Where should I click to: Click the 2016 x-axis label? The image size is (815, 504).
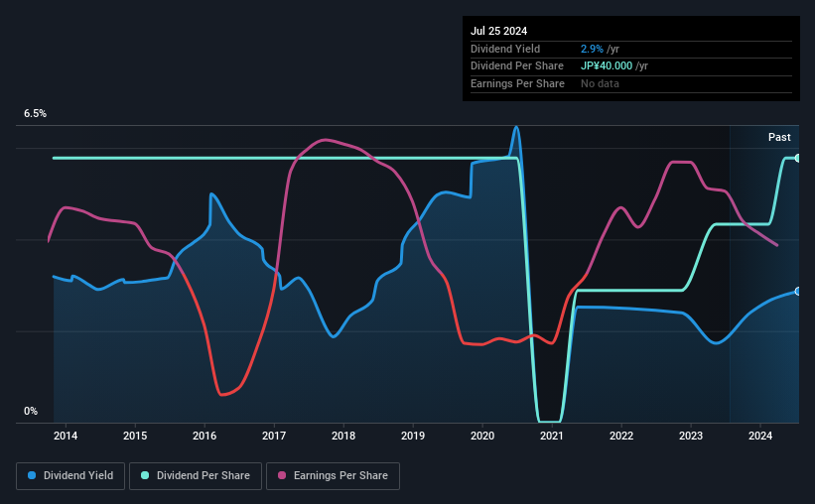[204, 436]
